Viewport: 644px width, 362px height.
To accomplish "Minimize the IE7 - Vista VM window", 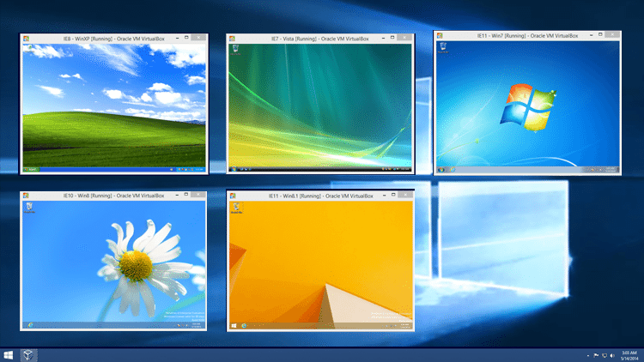I will pos(384,38).
